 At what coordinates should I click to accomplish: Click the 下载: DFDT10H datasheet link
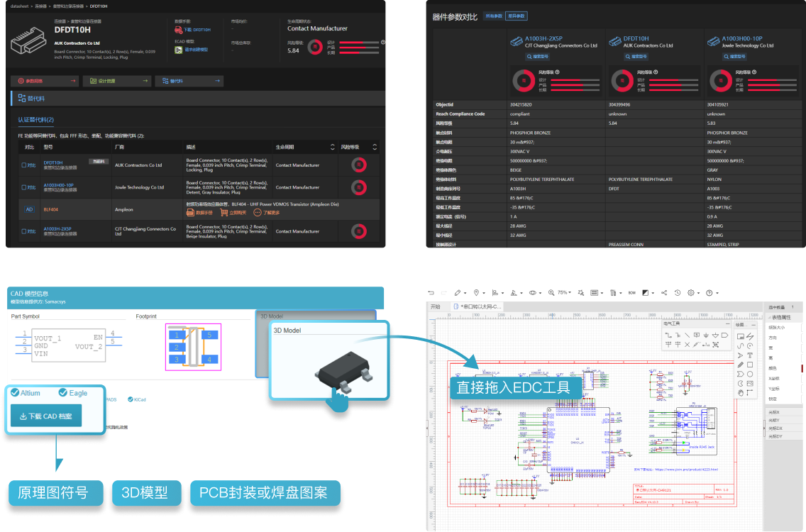click(x=197, y=30)
